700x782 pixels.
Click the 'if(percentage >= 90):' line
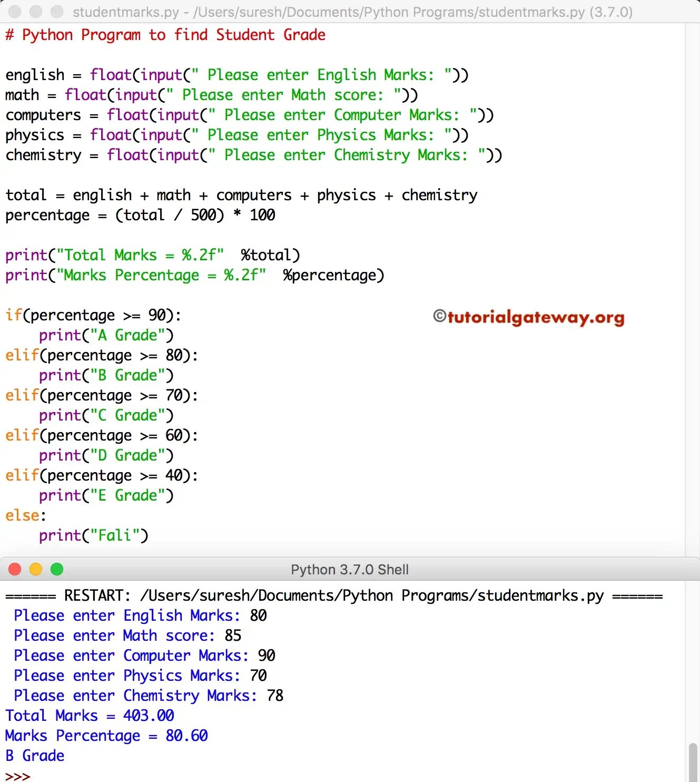tap(93, 315)
